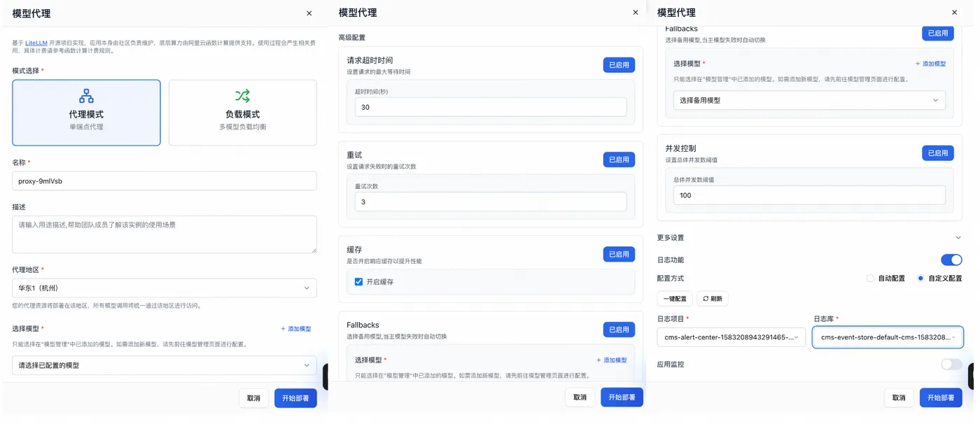Click the 超时时间(秒) field showing 30
The height and width of the screenshot is (424, 980).
491,107
